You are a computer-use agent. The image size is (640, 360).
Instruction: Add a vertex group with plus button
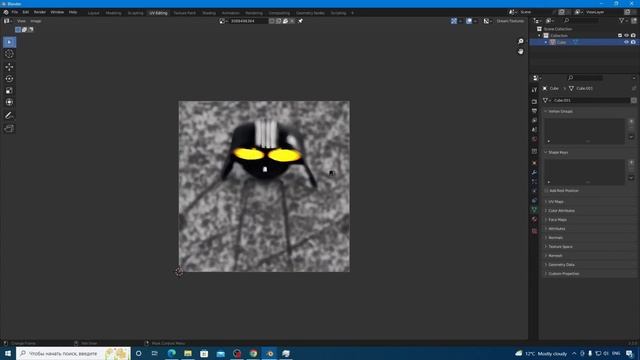(631, 122)
